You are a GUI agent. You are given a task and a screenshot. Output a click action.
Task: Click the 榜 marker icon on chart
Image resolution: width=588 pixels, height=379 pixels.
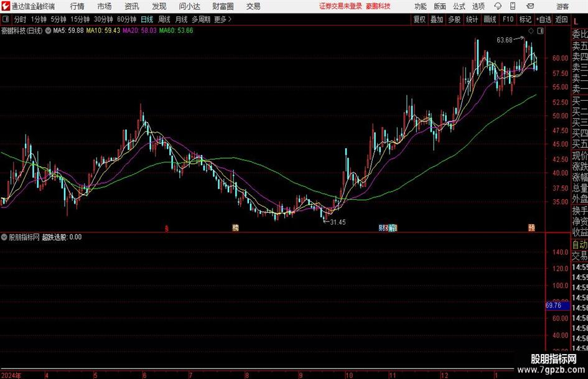point(235,228)
